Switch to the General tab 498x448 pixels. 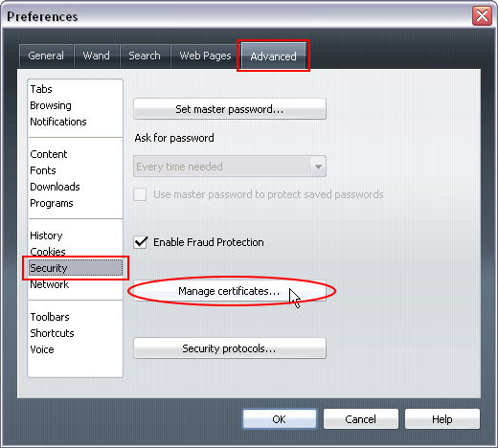pyautogui.click(x=46, y=56)
